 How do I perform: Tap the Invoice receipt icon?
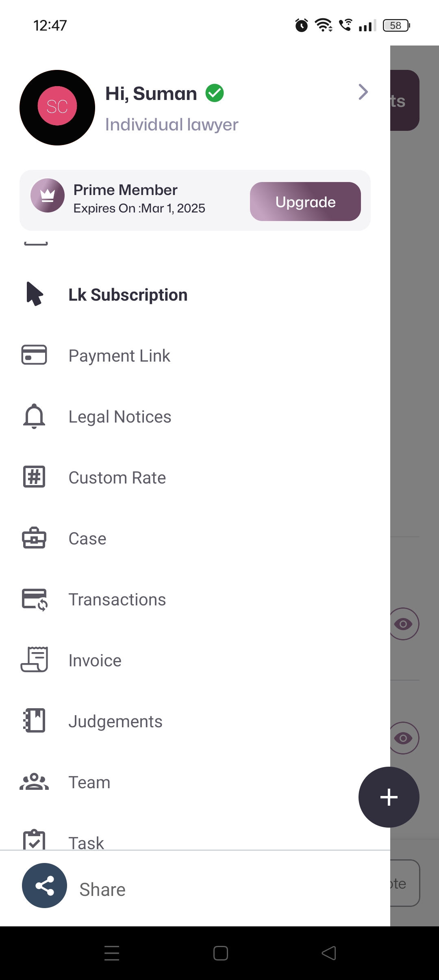pyautogui.click(x=35, y=660)
